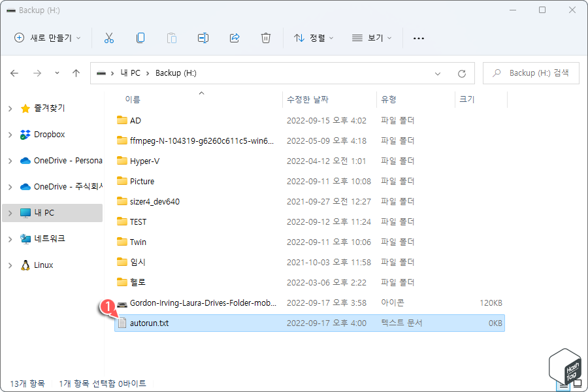Expand the Dropbox entry in the sidebar
The image size is (588, 392).
(10, 134)
